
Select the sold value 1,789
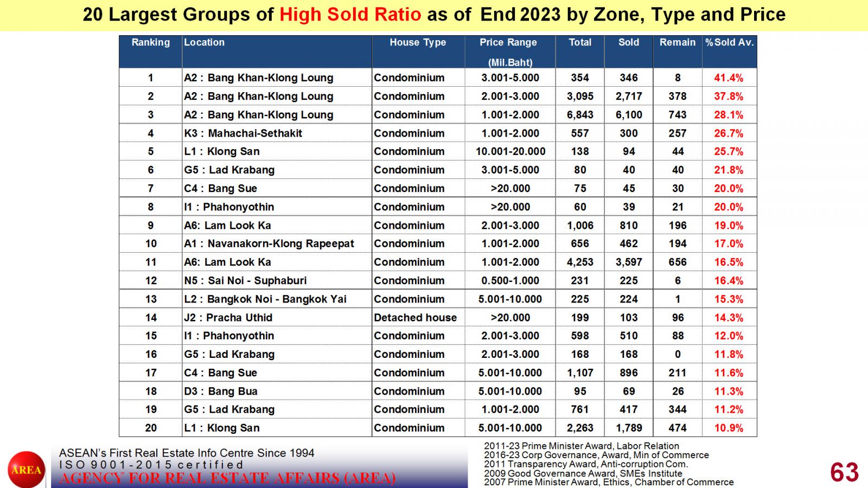coord(629,428)
